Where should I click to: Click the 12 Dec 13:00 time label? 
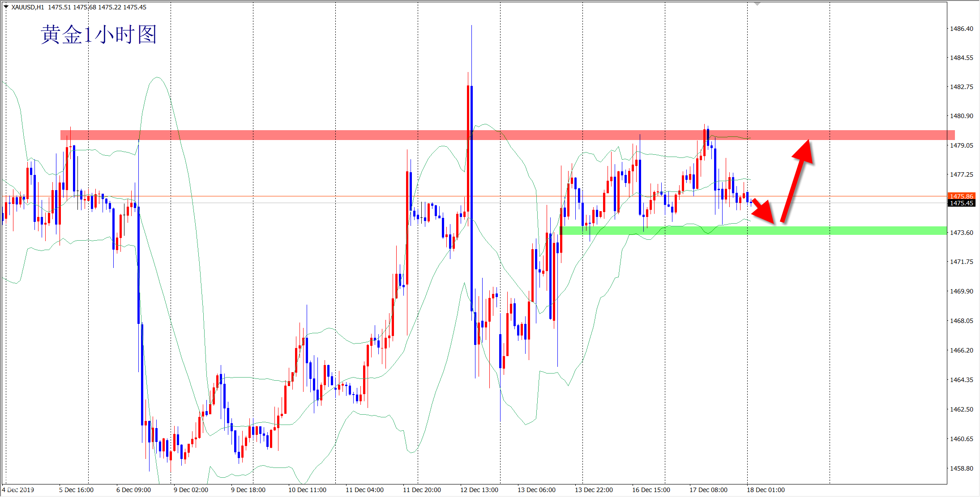pyautogui.click(x=479, y=490)
